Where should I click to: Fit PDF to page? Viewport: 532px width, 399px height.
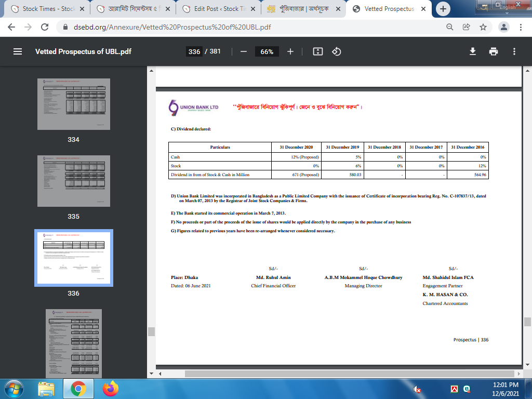coord(317,51)
